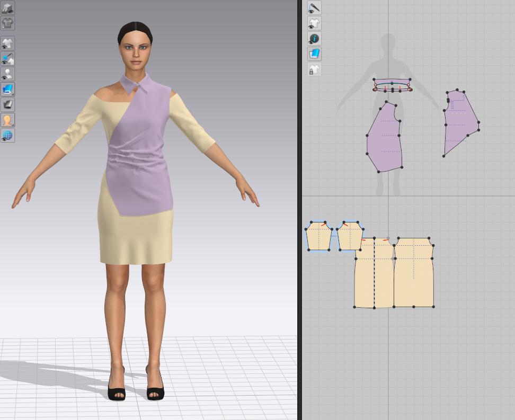Toggle the globe 3D environment visibility icon
The image size is (515, 420).
[7, 135]
